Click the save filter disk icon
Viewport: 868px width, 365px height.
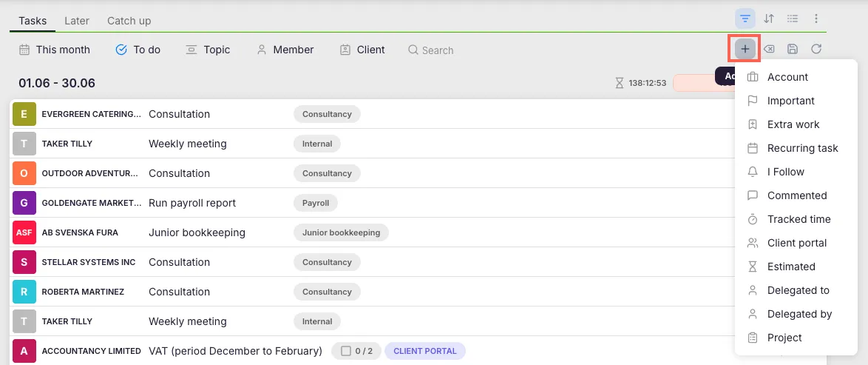tap(793, 49)
